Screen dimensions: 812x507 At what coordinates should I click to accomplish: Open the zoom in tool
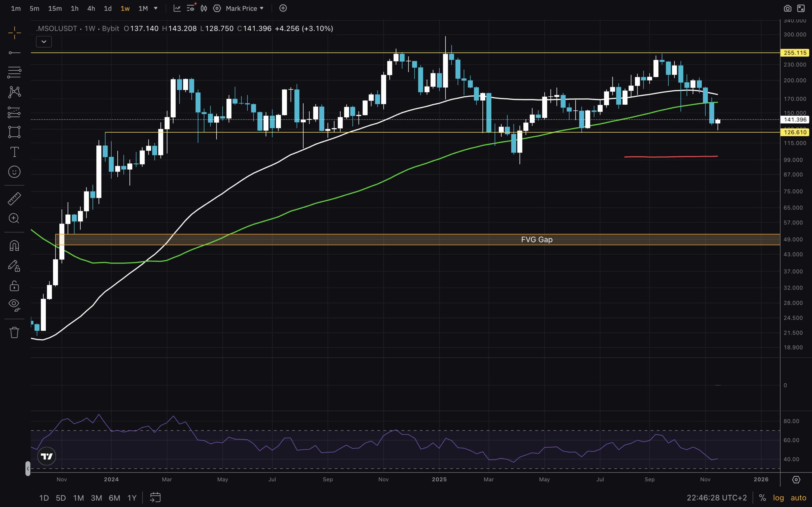[x=14, y=218]
